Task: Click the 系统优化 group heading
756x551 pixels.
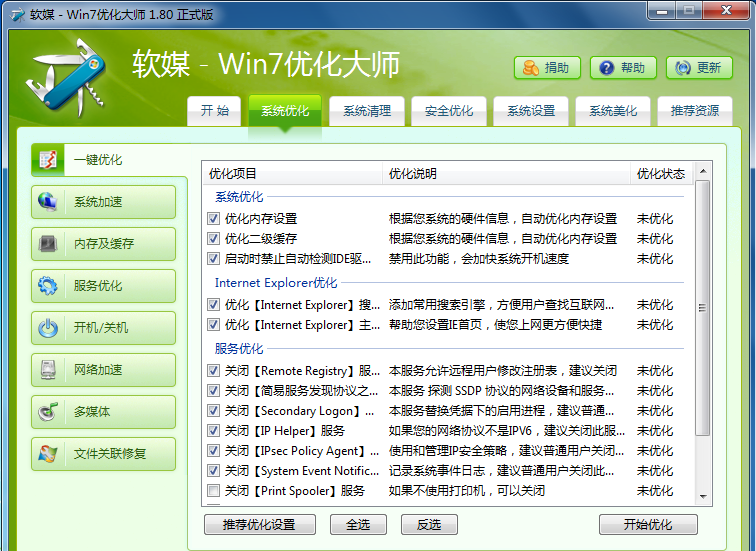Action: click(x=239, y=197)
